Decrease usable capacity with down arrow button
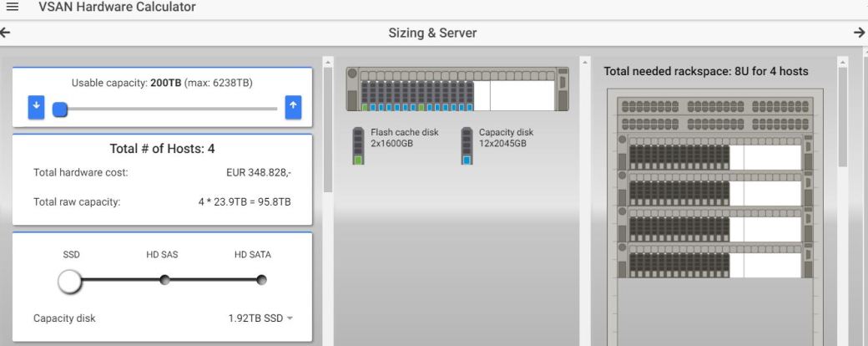This screenshot has height=346, width=868. [36, 107]
